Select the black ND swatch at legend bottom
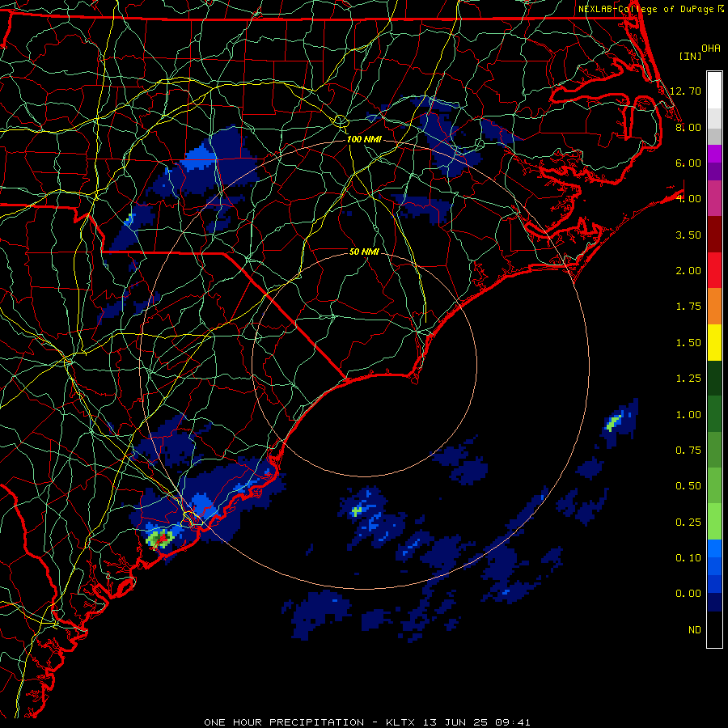The width and height of the screenshot is (728, 728). click(x=714, y=629)
